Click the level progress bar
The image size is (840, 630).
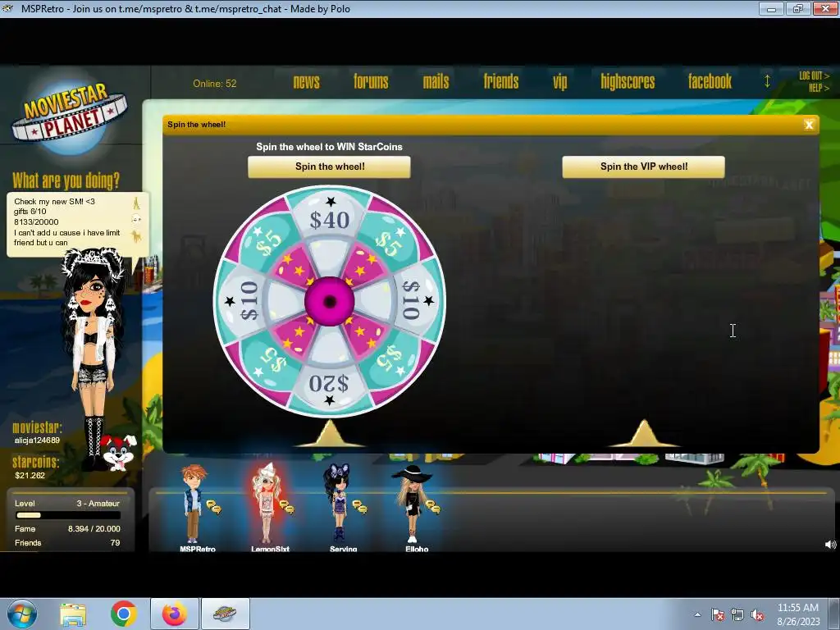(x=68, y=515)
